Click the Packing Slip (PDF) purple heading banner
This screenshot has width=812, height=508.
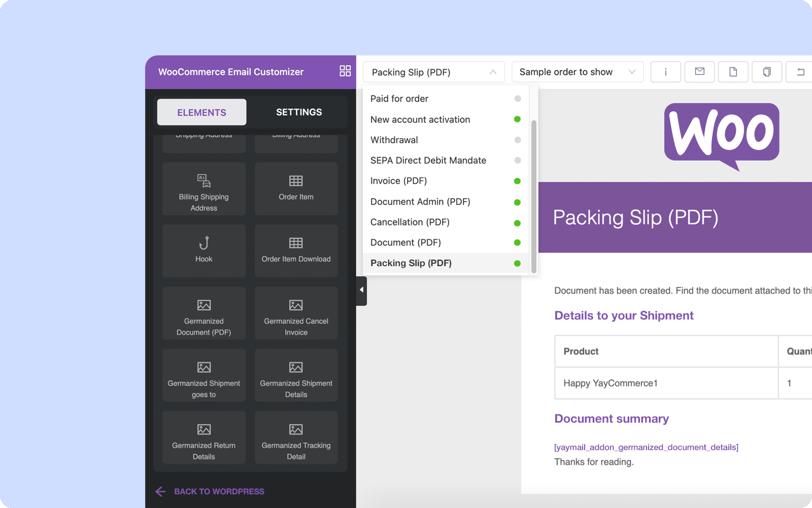675,217
